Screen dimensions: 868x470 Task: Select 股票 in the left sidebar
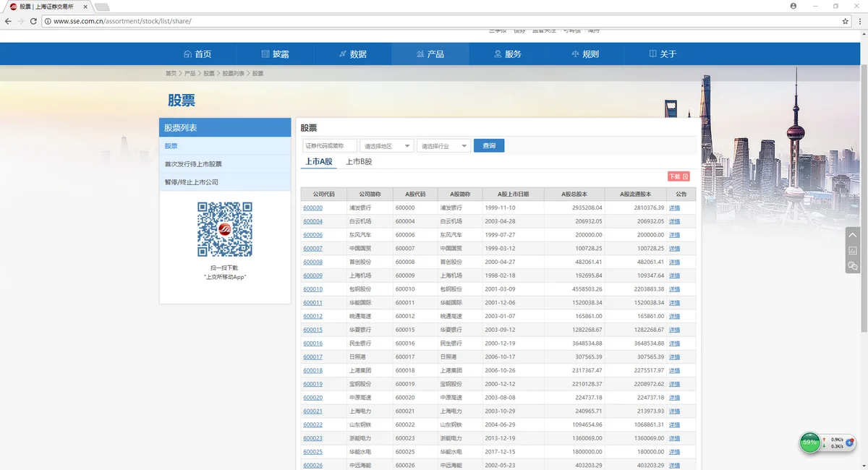pyautogui.click(x=225, y=146)
